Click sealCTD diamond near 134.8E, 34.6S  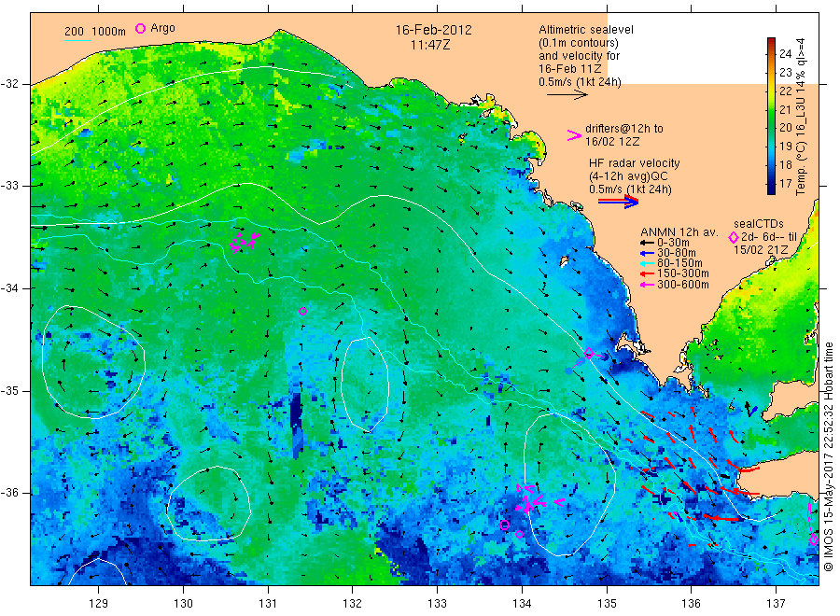[589, 353]
